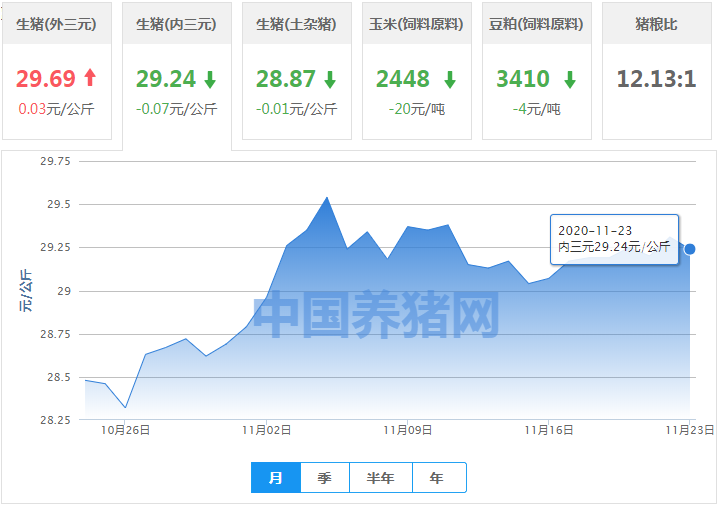This screenshot has height=508, width=721.
Task: Click the 29.5 y-axis label
Action: 59,205
